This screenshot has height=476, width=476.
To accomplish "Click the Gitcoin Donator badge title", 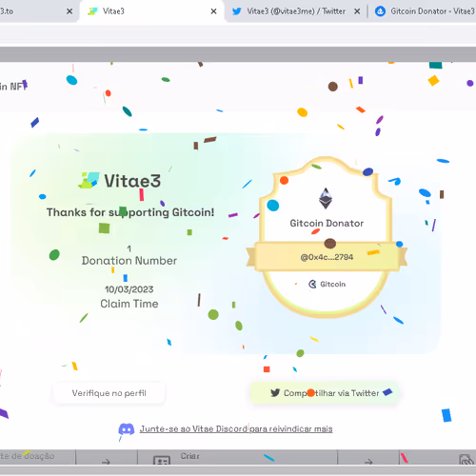I will [327, 223].
